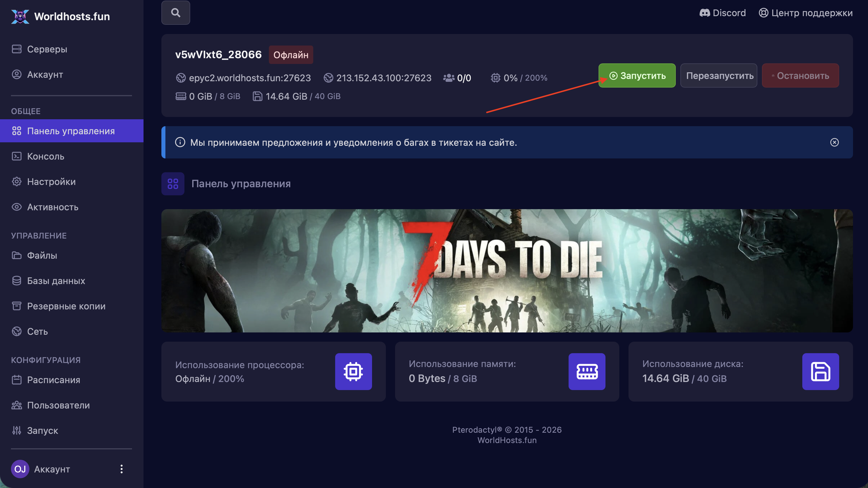The image size is (868, 488).
Task: Open the CPU usage chip icon
Action: (x=353, y=371)
